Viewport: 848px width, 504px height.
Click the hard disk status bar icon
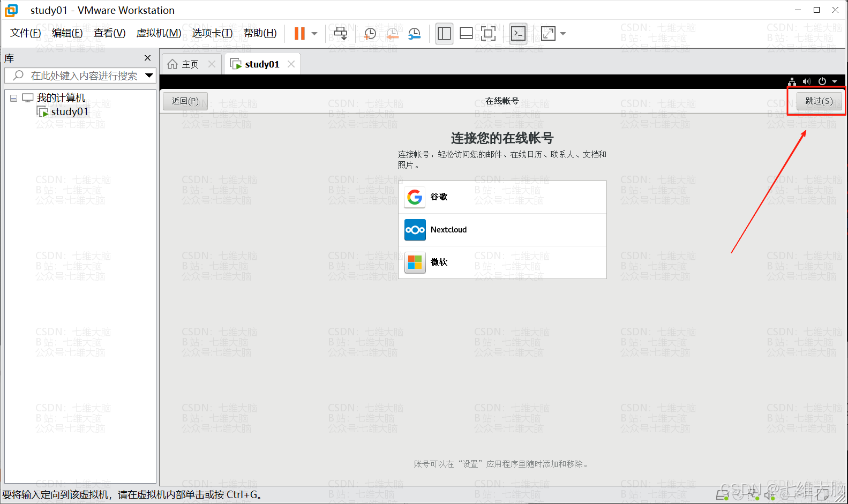pyautogui.click(x=722, y=496)
